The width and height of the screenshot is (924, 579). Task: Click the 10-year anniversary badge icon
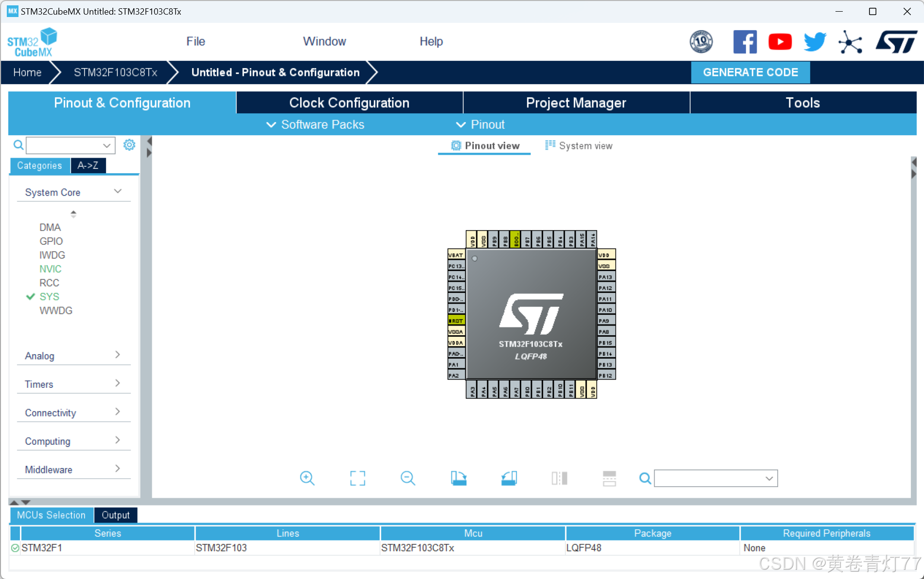pos(701,42)
